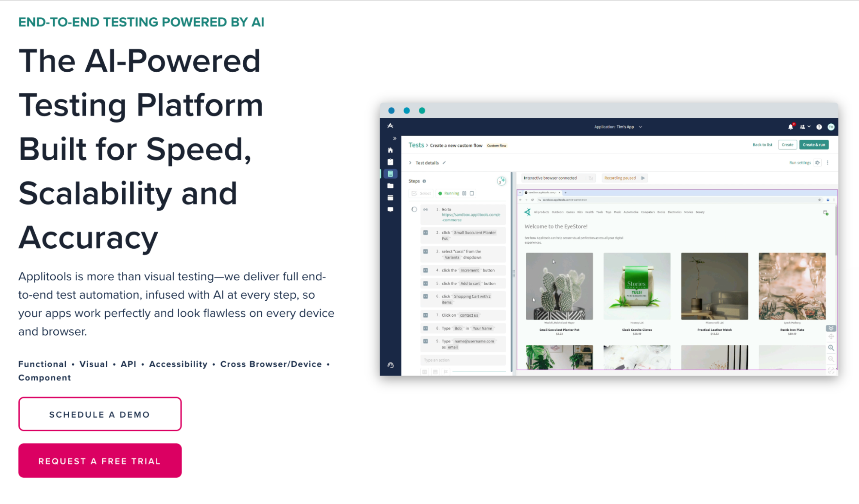Image resolution: width=859 pixels, height=504 pixels.
Task: Open the help question mark icon
Action: (x=819, y=127)
